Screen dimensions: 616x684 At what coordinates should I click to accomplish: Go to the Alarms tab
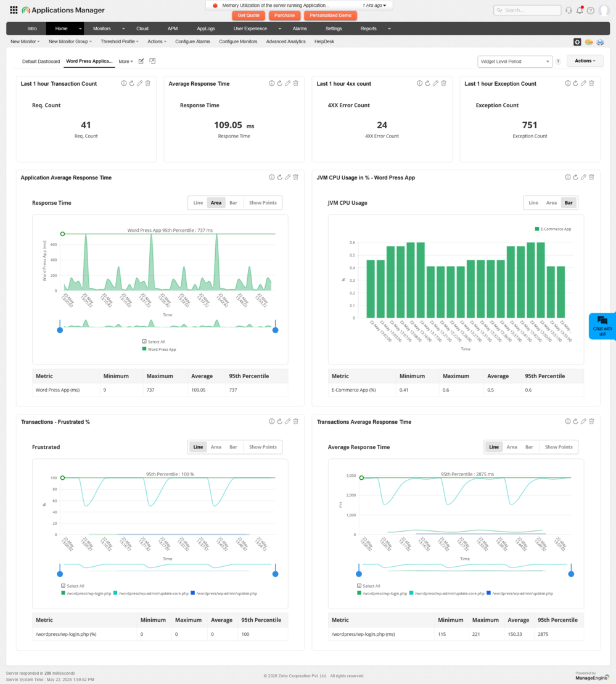point(300,29)
